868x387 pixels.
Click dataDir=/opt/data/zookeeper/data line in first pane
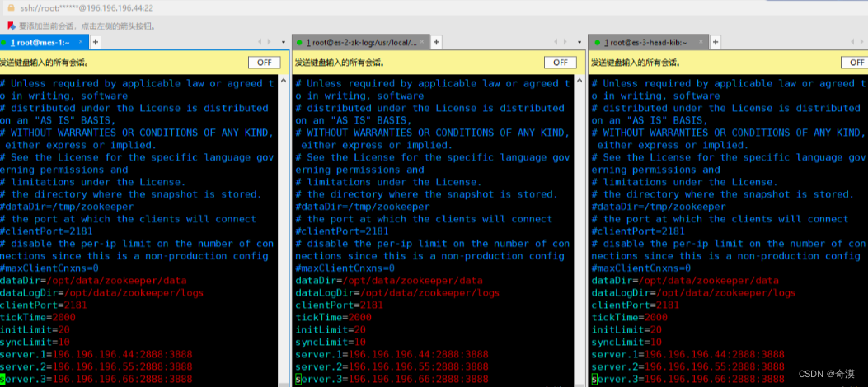pyautogui.click(x=93, y=280)
